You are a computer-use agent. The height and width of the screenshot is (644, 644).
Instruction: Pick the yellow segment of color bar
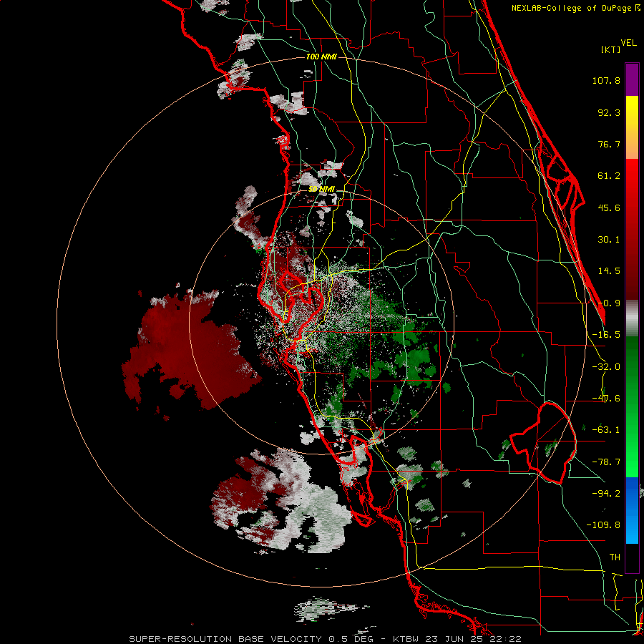(x=632, y=127)
